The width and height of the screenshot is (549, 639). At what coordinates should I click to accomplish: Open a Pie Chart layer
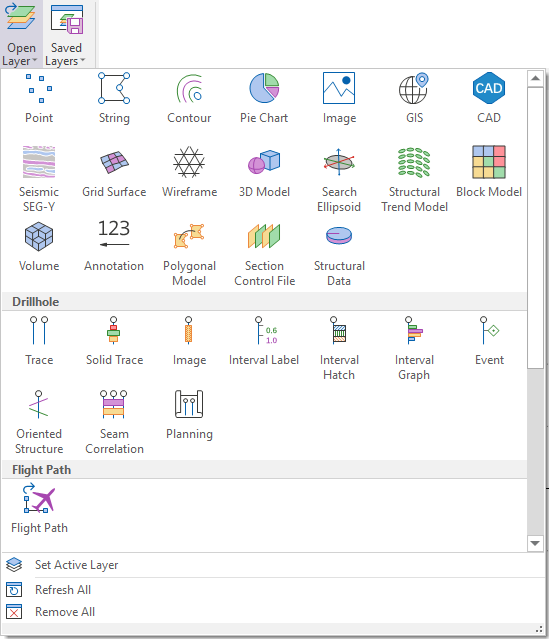[264, 99]
